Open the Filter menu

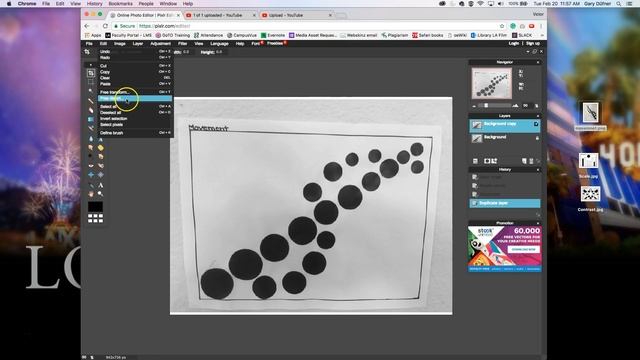click(182, 44)
